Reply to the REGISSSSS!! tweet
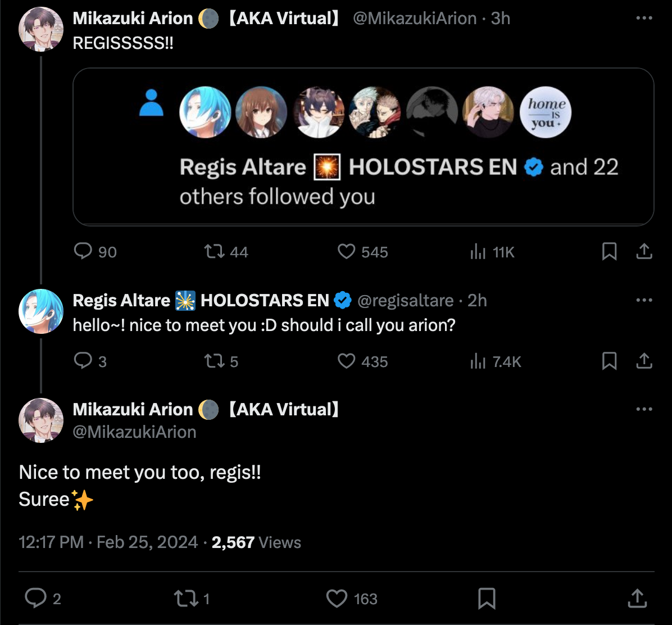 (83, 251)
